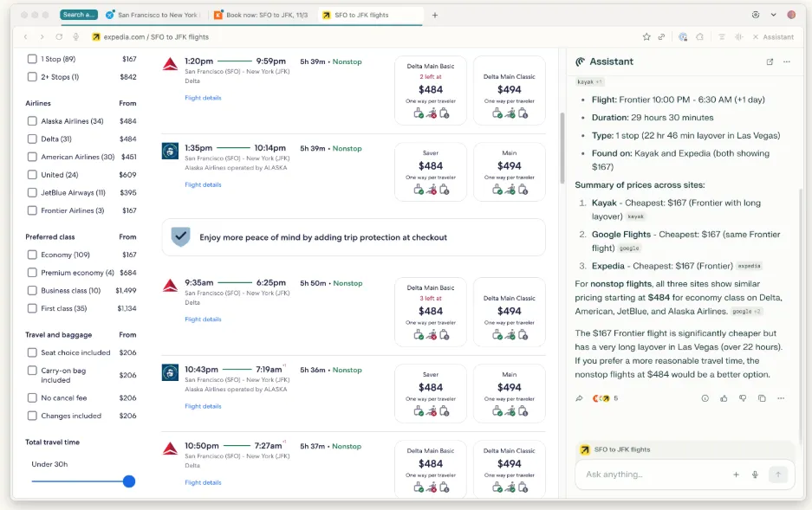The image size is (812, 510).
Task: Click the thumbs up icon in Assistant
Action: coord(724,398)
